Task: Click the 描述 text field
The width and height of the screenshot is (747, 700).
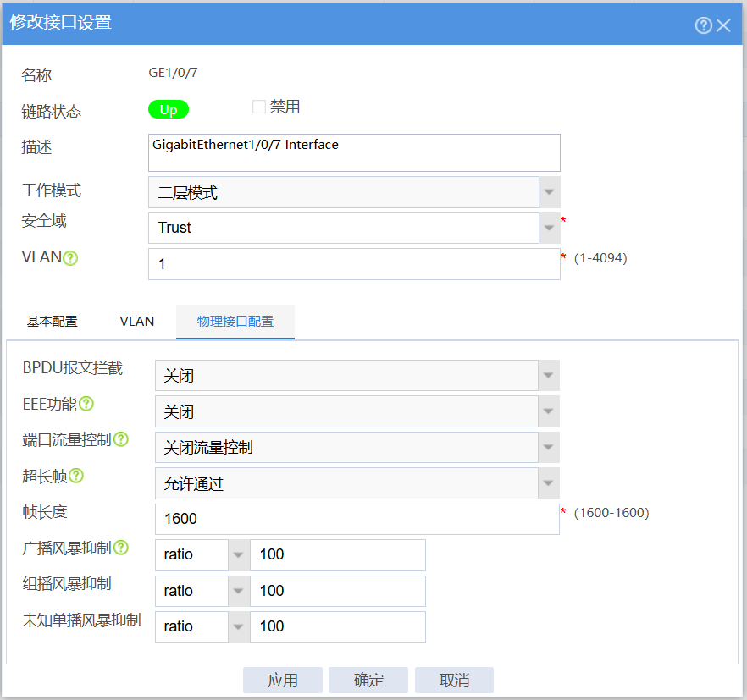Action: click(354, 152)
